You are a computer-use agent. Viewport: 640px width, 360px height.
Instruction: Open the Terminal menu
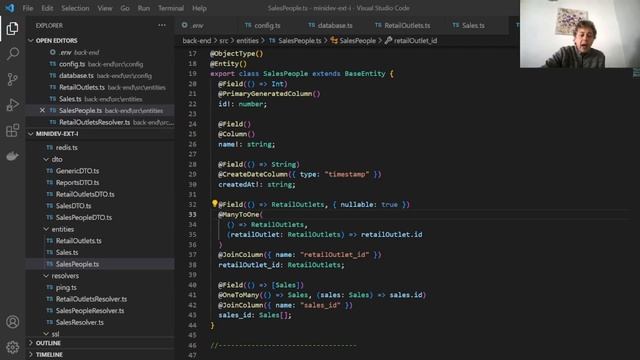point(171,8)
